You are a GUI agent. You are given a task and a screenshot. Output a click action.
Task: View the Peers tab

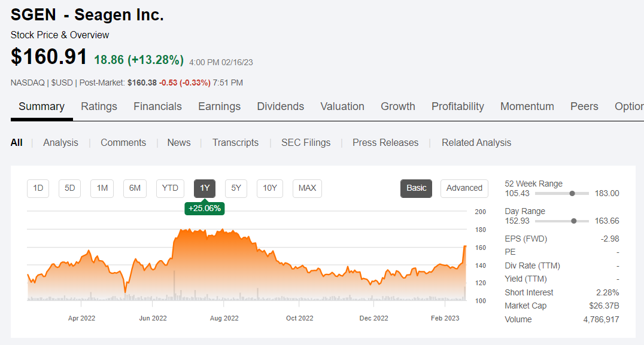click(584, 106)
